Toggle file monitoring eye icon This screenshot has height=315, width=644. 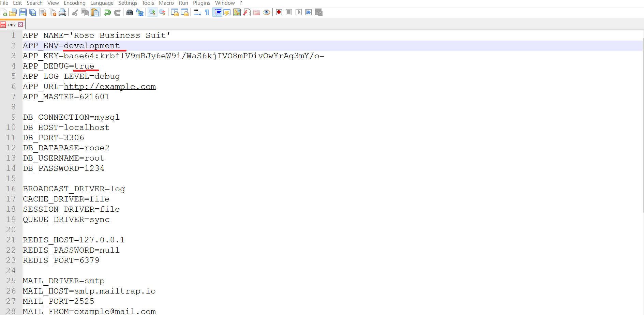pyautogui.click(x=267, y=13)
